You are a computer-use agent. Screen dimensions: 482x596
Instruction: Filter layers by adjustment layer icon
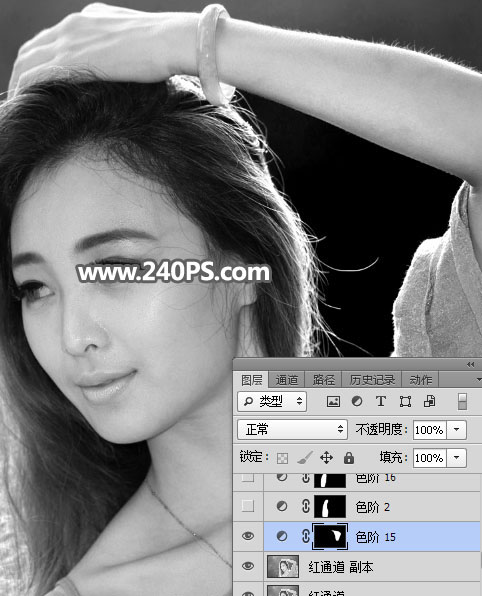click(x=357, y=401)
